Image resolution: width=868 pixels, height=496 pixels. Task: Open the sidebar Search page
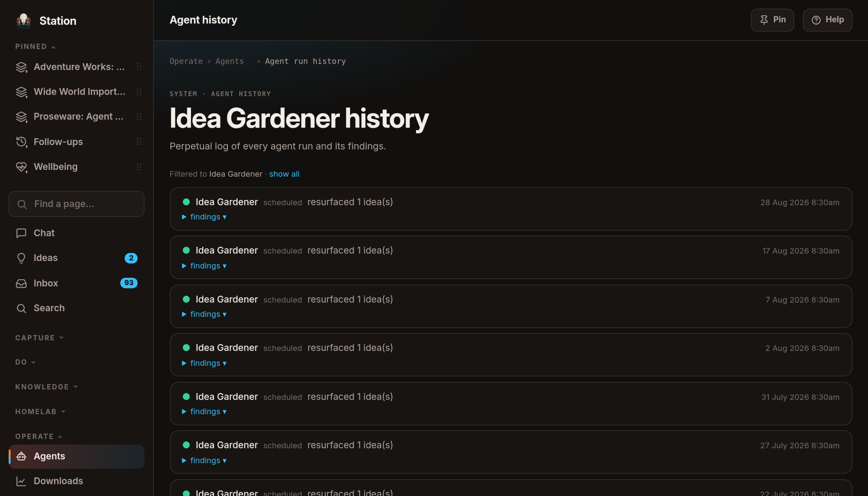click(76, 308)
